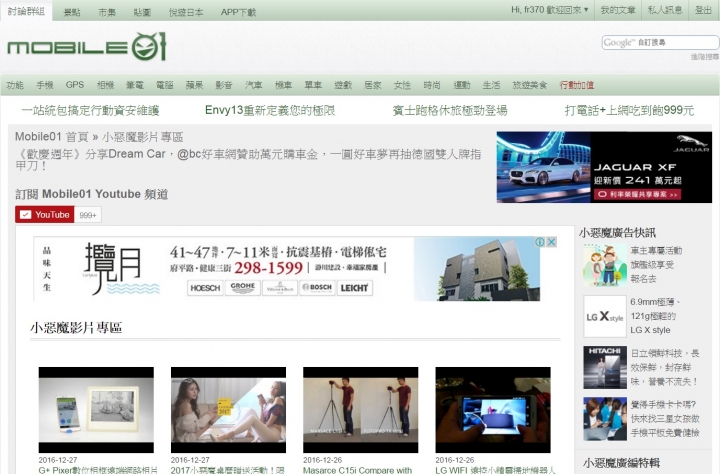Click 打電話+上網吃到飽999元 promo link

coord(629,110)
